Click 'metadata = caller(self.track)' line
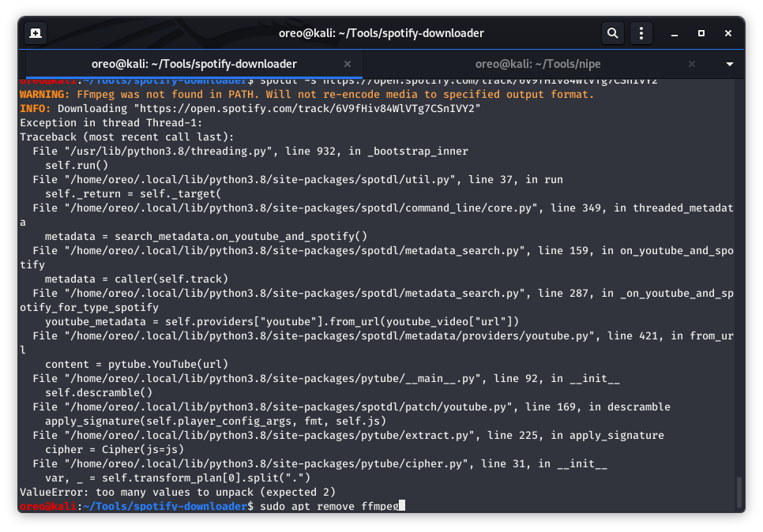The height and width of the screenshot is (532, 763). [136, 279]
